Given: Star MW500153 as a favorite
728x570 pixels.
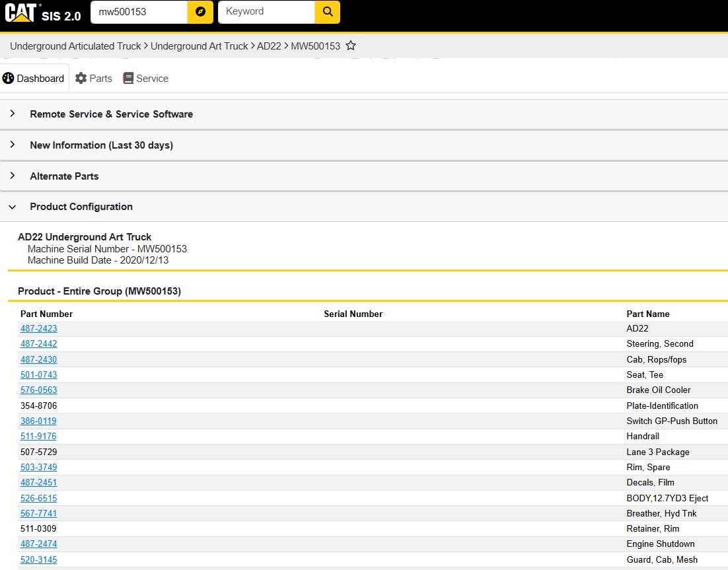Looking at the screenshot, I should pos(351,46).
